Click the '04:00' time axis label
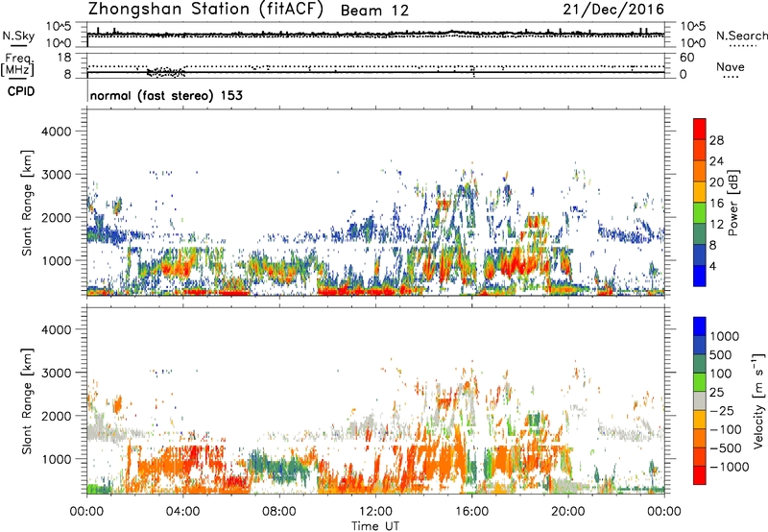This screenshot has width=768, height=532. click(183, 512)
